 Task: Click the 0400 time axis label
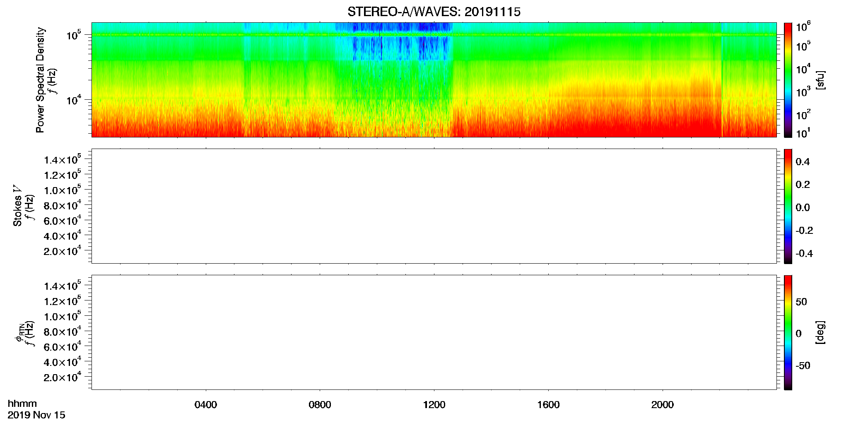(x=206, y=405)
